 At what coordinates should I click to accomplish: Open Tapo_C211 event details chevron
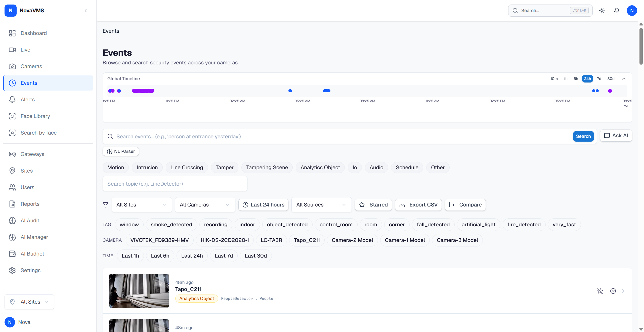(x=623, y=291)
